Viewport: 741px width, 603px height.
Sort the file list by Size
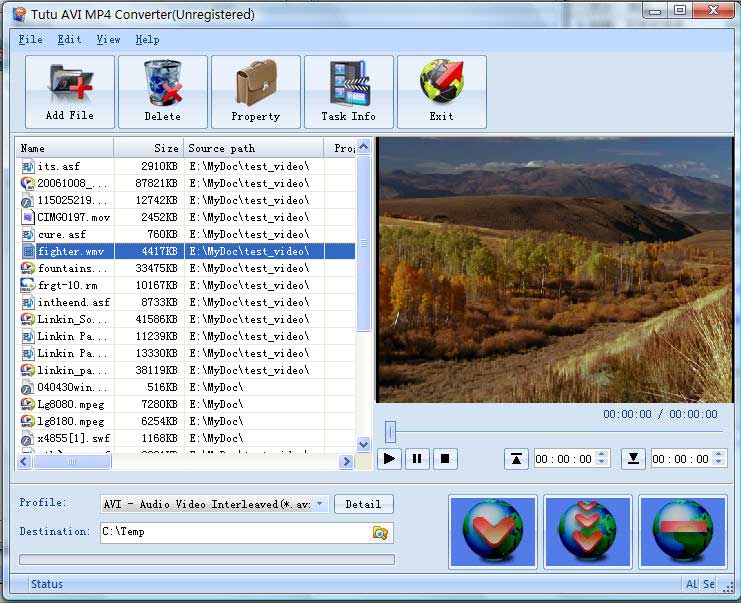point(149,148)
